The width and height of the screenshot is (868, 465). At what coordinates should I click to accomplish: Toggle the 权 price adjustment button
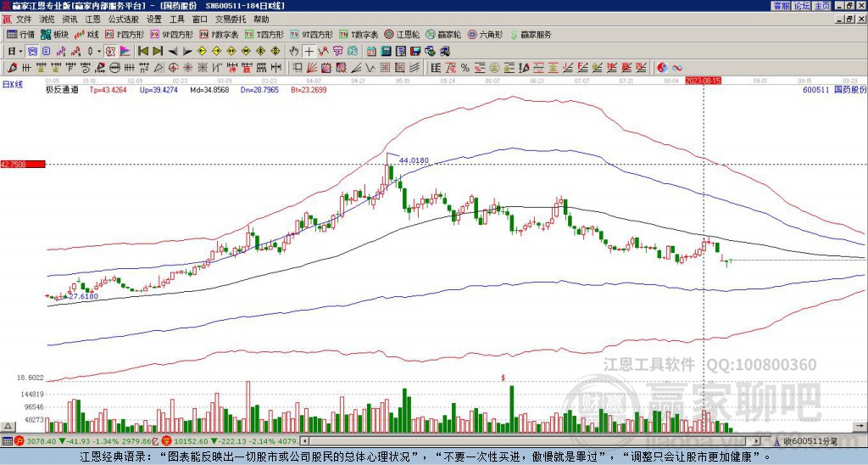point(110,52)
